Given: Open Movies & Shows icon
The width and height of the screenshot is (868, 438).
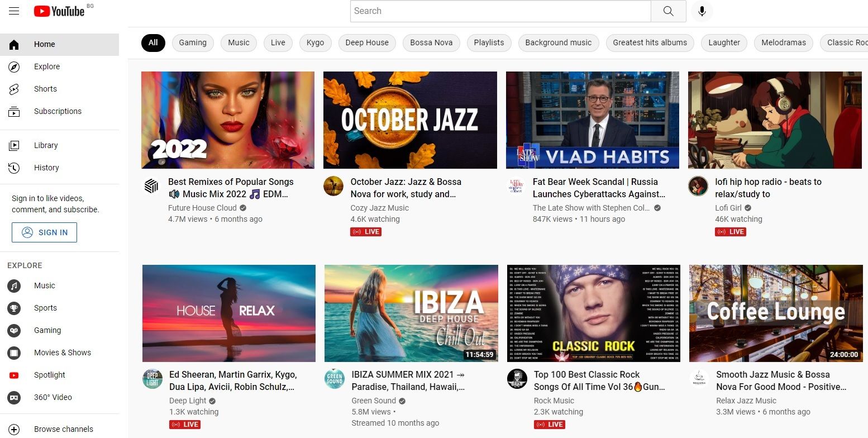Looking at the screenshot, I should click(x=14, y=353).
